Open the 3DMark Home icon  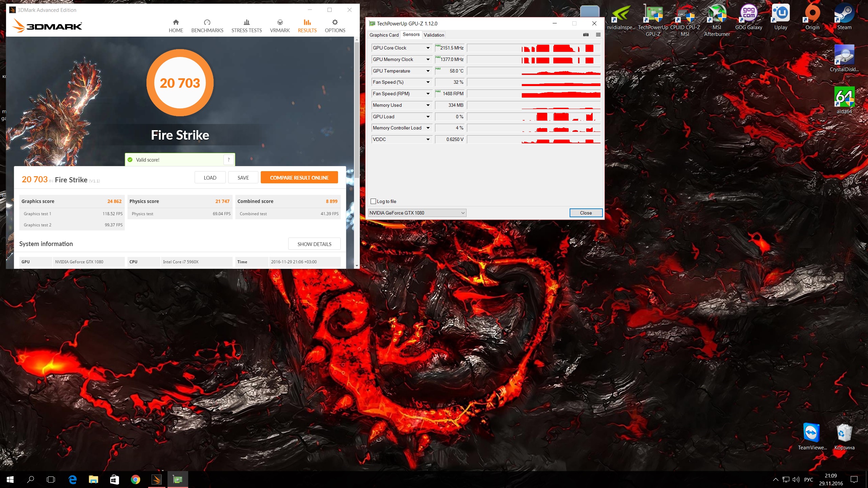176,22
